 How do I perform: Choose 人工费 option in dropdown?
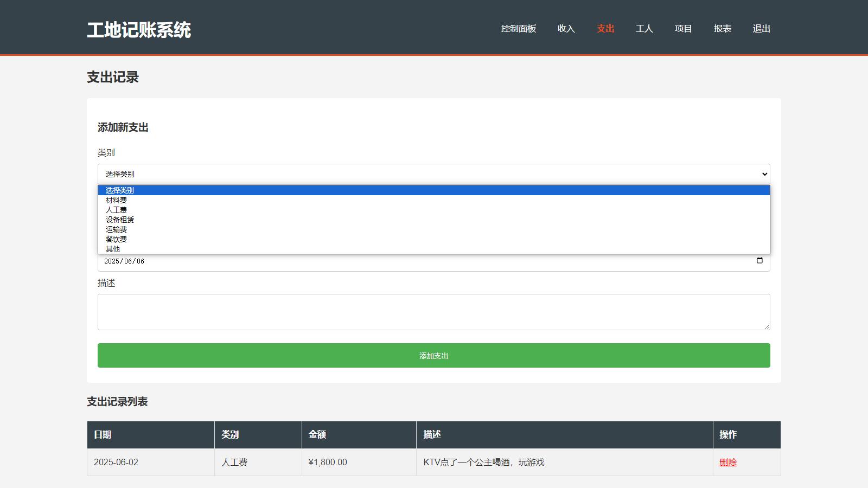[116, 210]
